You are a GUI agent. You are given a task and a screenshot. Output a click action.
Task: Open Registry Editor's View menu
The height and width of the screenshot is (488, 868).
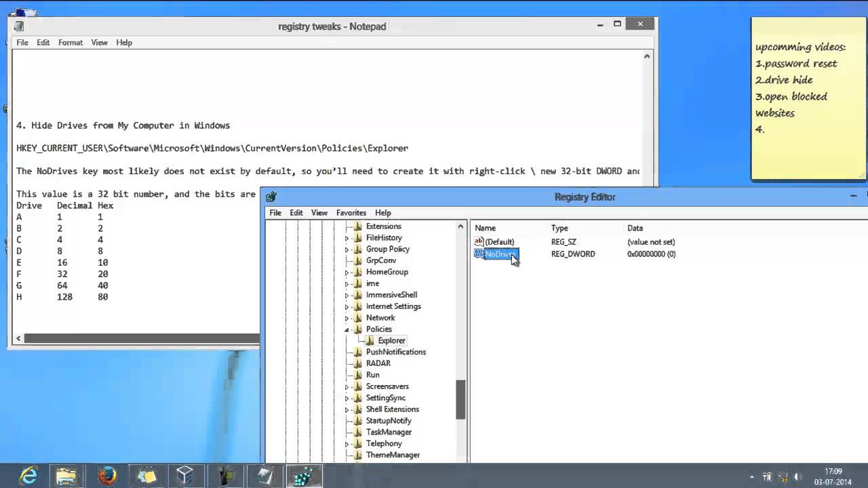[319, 213]
